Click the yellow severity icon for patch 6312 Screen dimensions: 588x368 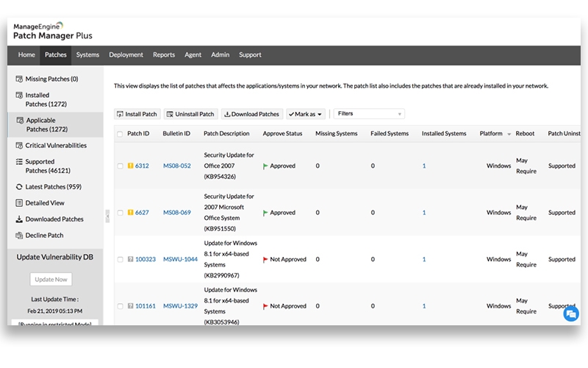[x=130, y=166]
